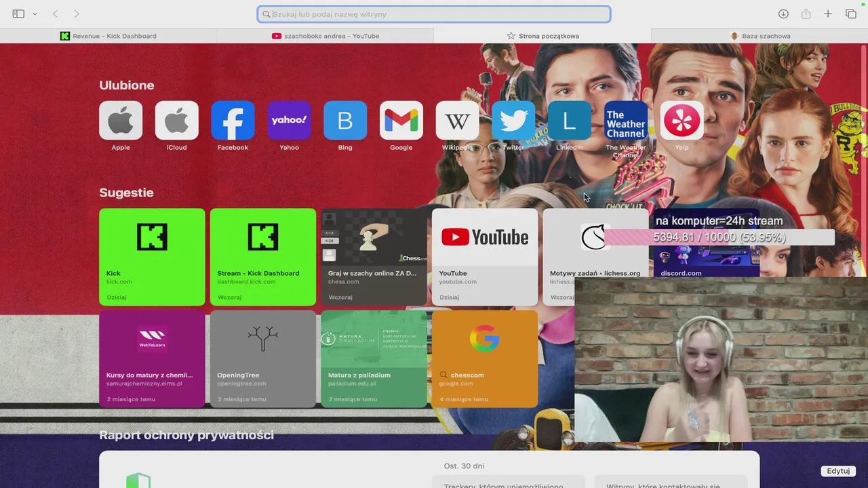Open the YouTube suggestion card
The height and width of the screenshot is (488, 868).
click(x=485, y=257)
